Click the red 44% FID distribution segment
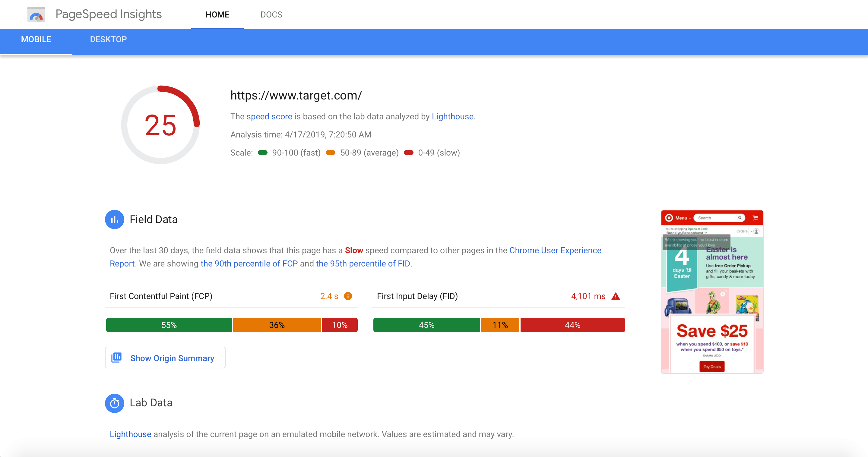Viewport: 868px width, 457px height. (x=572, y=325)
